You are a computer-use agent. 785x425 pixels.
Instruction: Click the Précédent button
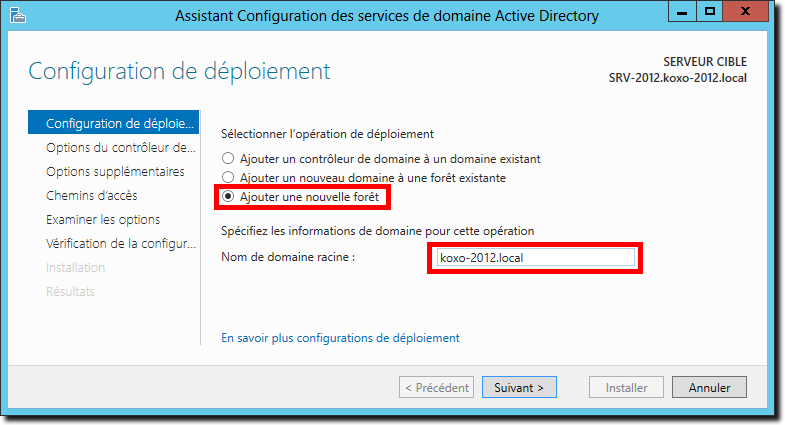pos(437,387)
